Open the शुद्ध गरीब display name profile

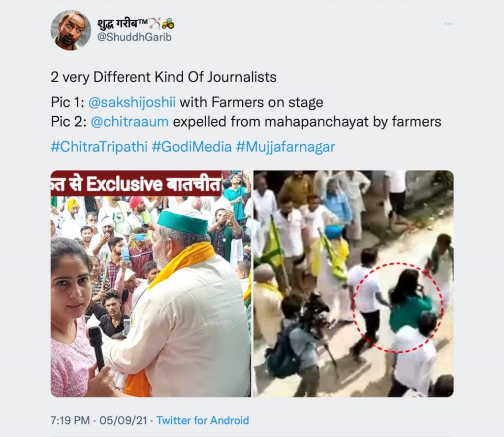pos(122,24)
